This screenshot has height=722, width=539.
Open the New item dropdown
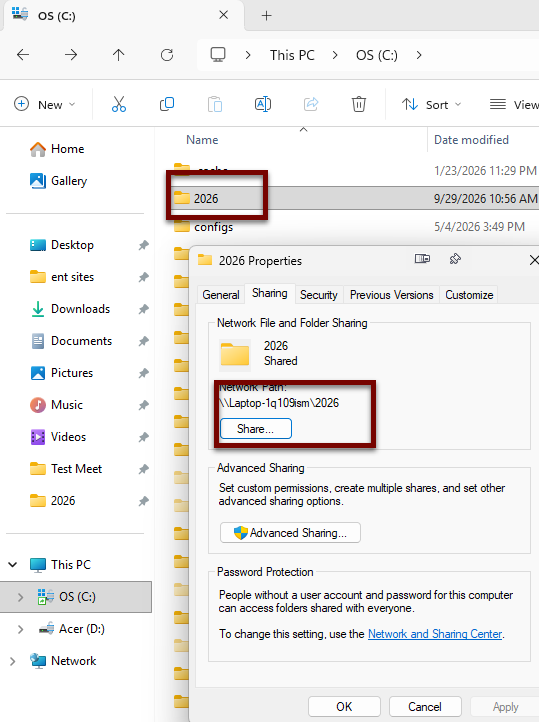tap(45, 105)
